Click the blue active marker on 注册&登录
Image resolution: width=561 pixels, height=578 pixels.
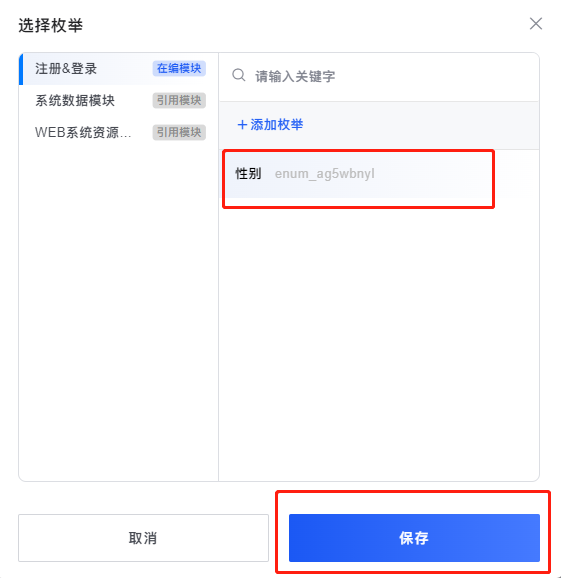(21, 69)
